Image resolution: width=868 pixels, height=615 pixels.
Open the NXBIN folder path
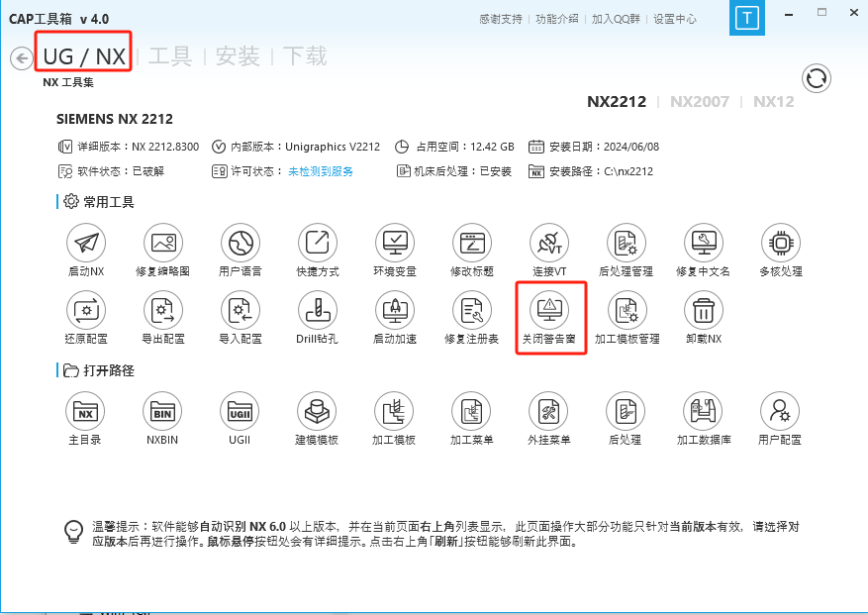coord(163,411)
